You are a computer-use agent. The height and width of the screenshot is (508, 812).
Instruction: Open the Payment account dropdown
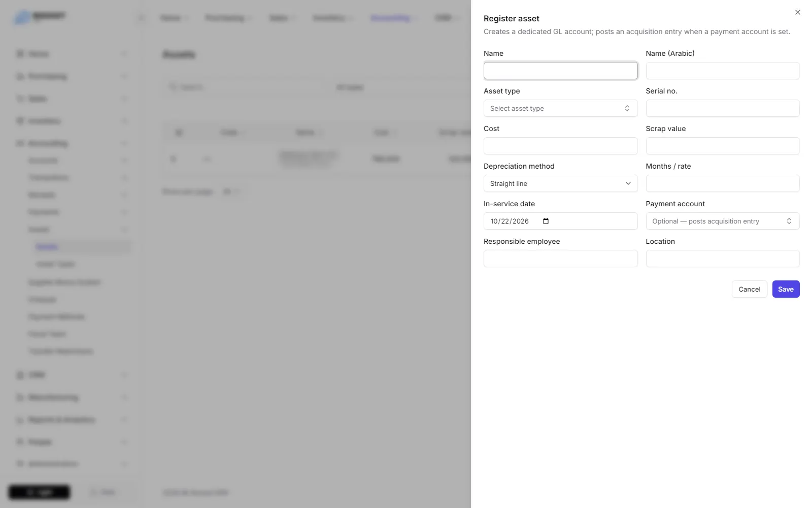click(x=722, y=221)
